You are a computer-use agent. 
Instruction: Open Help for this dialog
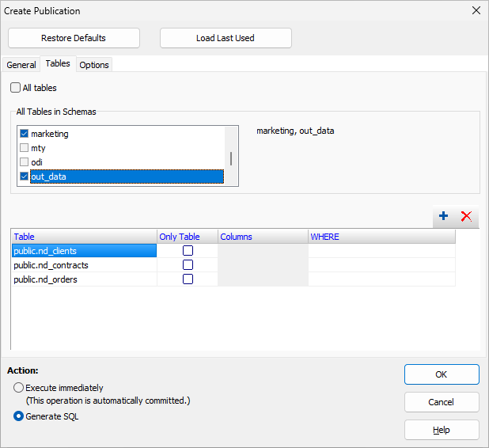point(442,430)
